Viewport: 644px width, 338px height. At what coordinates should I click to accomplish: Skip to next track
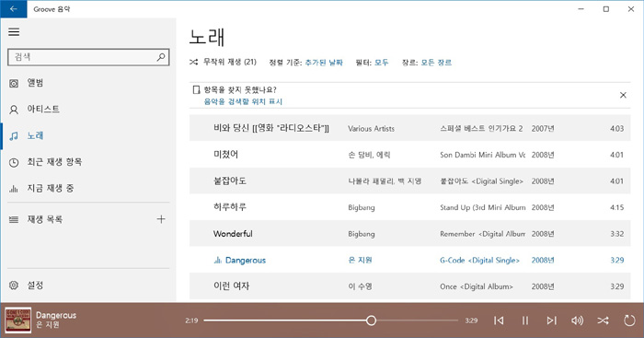(x=551, y=321)
